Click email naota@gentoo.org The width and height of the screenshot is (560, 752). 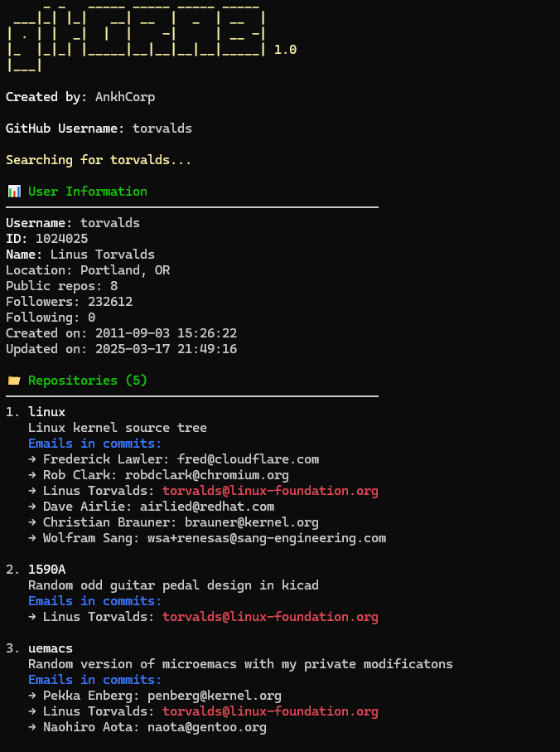[x=207, y=727]
